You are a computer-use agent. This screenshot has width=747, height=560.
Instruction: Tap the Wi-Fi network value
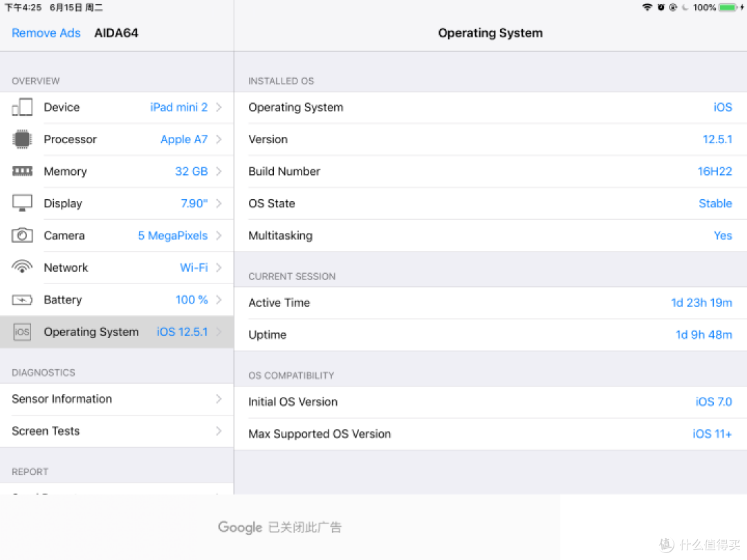pos(194,268)
